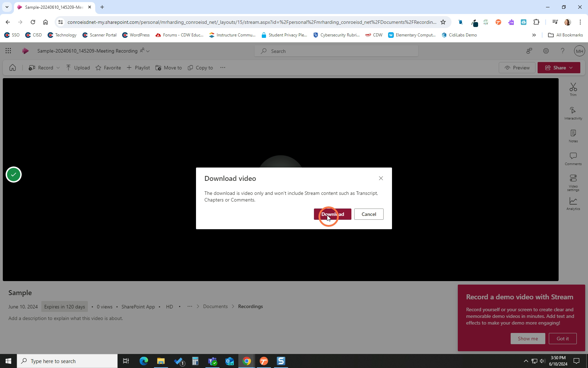Open Microsoft Teams from taskbar
This screenshot has width=588, height=368.
pos(212,361)
